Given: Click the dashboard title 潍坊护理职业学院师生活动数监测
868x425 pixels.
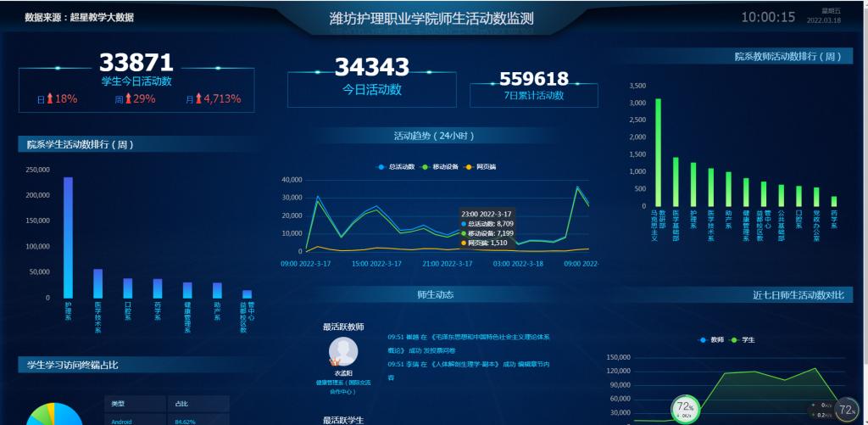Looking at the screenshot, I should click(x=431, y=19).
